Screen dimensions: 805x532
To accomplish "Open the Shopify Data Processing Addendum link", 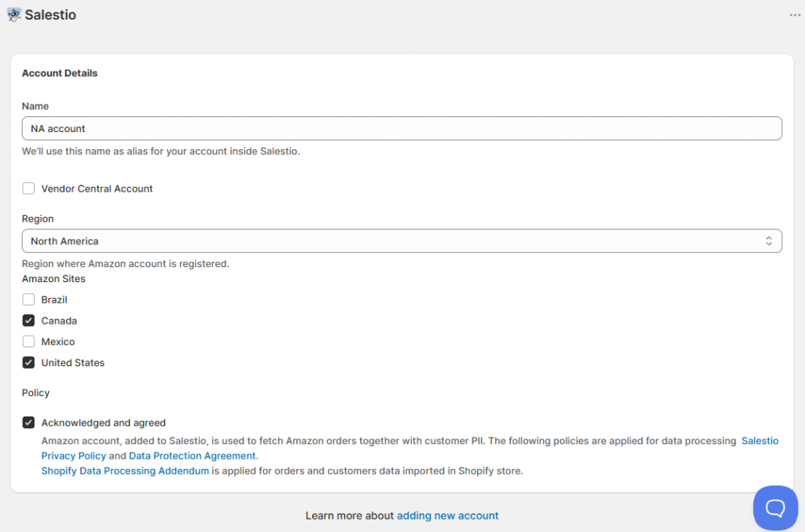I will pos(125,471).
